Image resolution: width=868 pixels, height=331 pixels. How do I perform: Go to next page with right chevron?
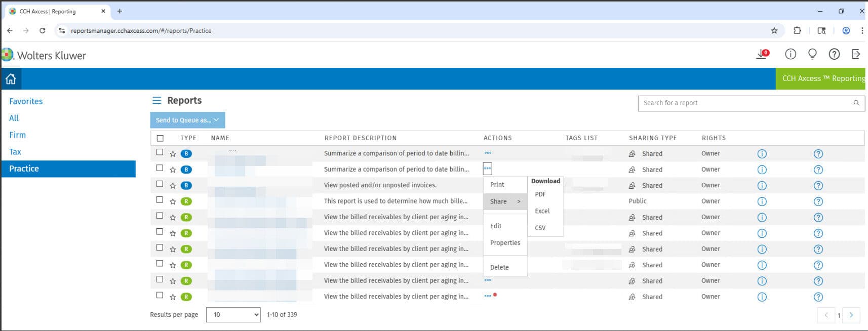(851, 315)
